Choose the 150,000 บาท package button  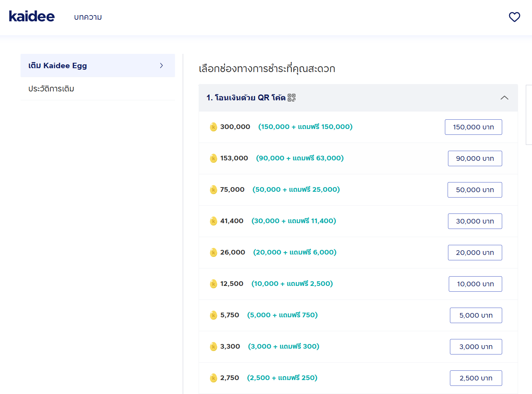click(473, 127)
